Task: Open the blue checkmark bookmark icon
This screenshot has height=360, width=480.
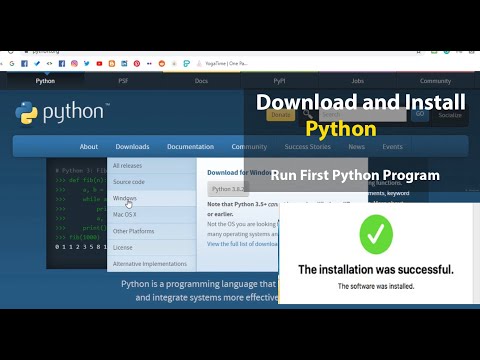Action: point(37,63)
